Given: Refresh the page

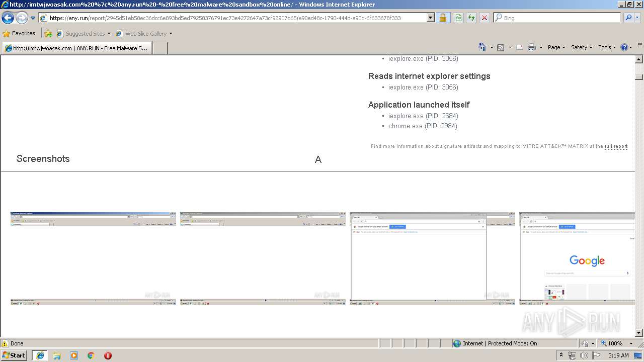Looking at the screenshot, I should pyautogui.click(x=471, y=18).
